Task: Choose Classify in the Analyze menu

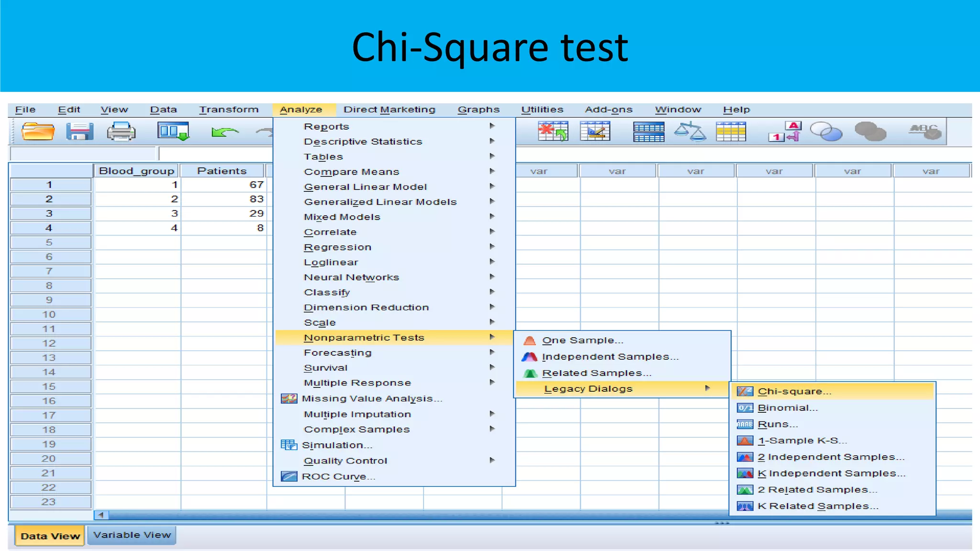Action: (395, 292)
